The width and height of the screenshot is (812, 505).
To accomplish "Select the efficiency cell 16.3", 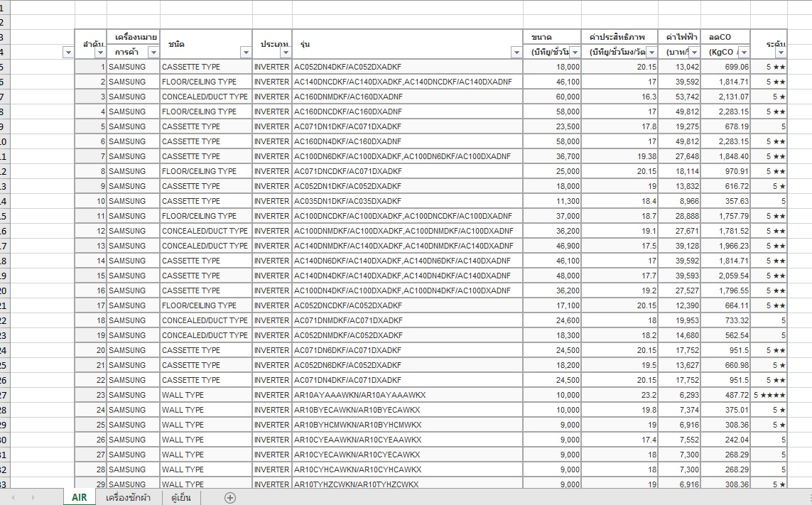I will pos(620,97).
